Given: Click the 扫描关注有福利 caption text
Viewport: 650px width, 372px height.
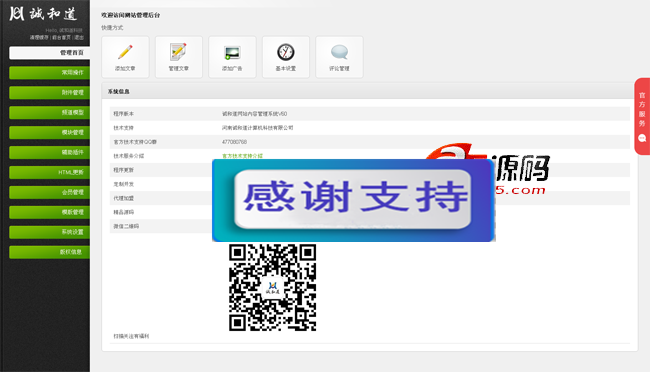Looking at the screenshot, I should 131,336.
